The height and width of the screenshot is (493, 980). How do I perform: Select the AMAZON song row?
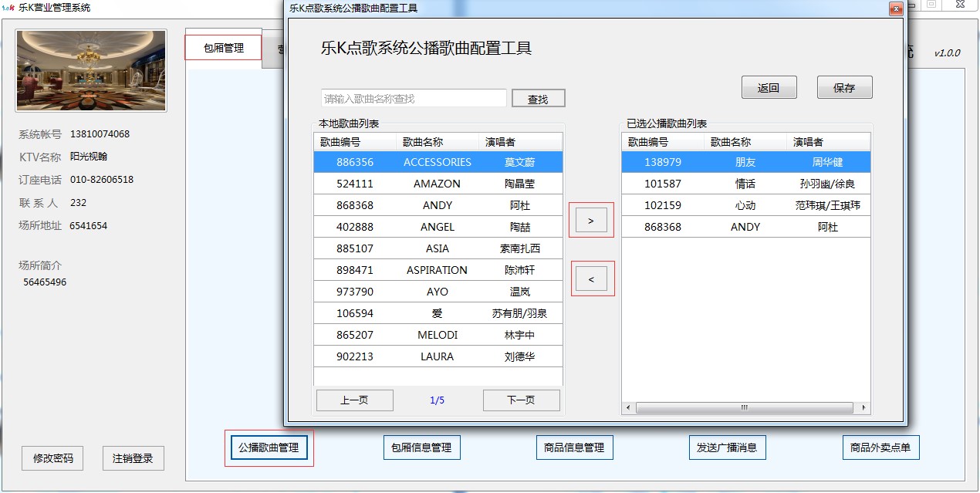coord(438,184)
